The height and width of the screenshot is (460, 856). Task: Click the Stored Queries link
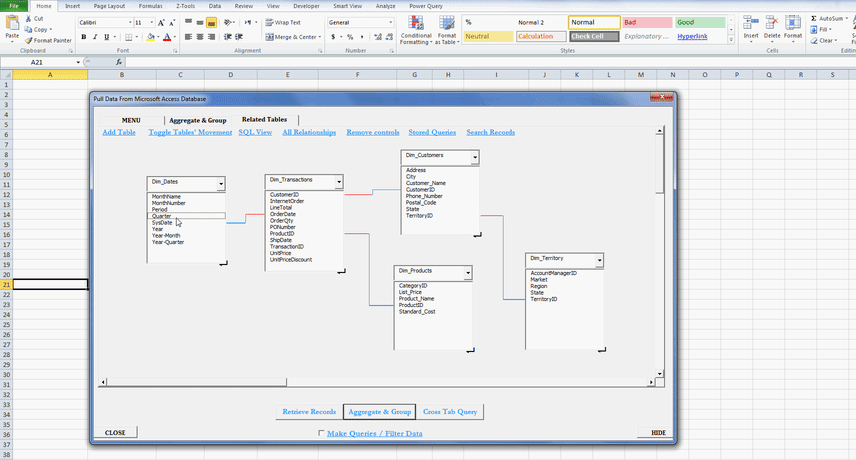pyautogui.click(x=432, y=132)
